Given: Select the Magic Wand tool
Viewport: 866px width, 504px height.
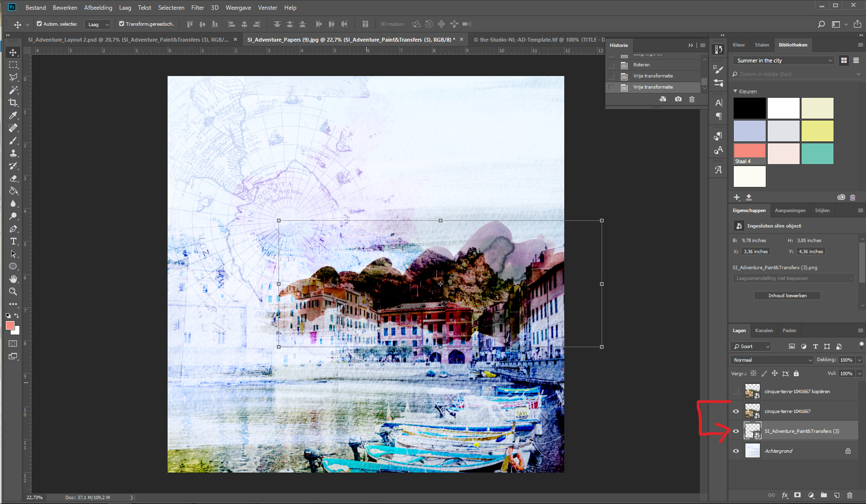Looking at the screenshot, I should [13, 90].
